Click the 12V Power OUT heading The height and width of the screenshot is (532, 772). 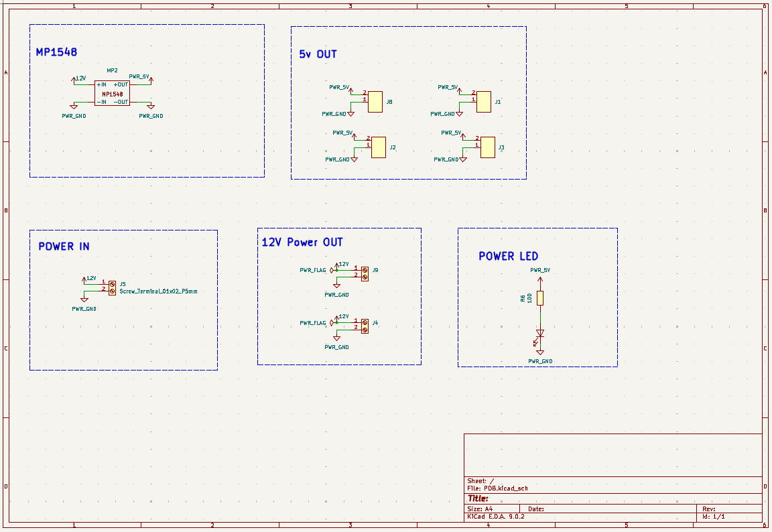[302, 242]
